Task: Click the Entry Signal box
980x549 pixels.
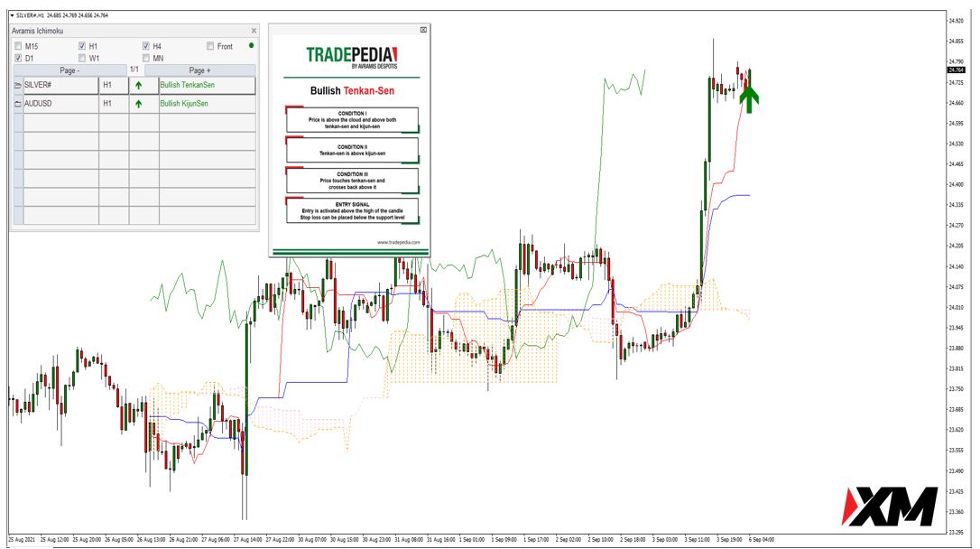Action: click(353, 210)
